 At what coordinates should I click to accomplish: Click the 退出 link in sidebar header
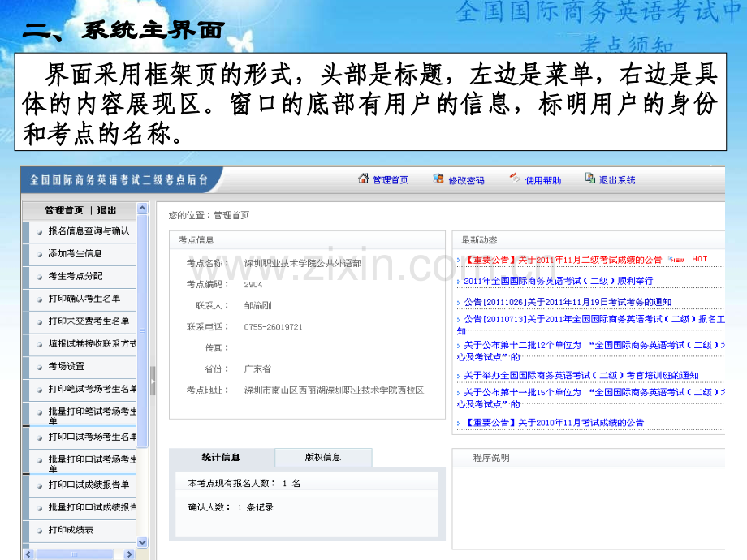tap(106, 210)
